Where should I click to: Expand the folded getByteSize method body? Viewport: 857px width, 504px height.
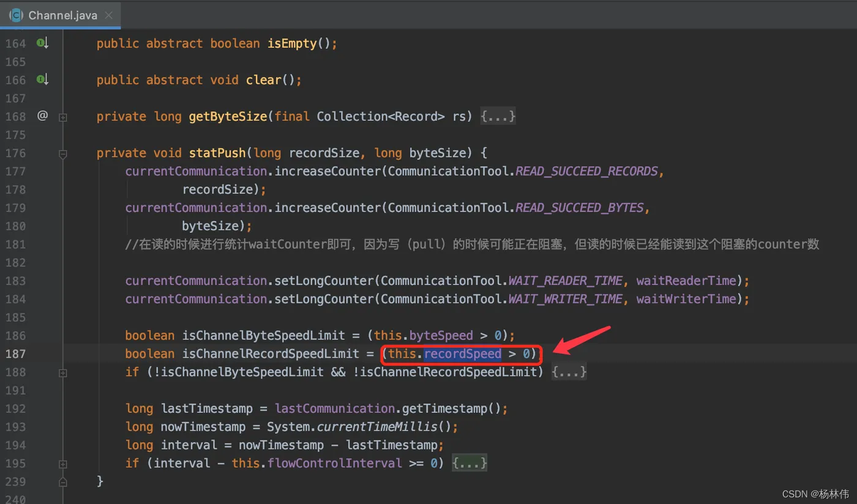point(62,117)
